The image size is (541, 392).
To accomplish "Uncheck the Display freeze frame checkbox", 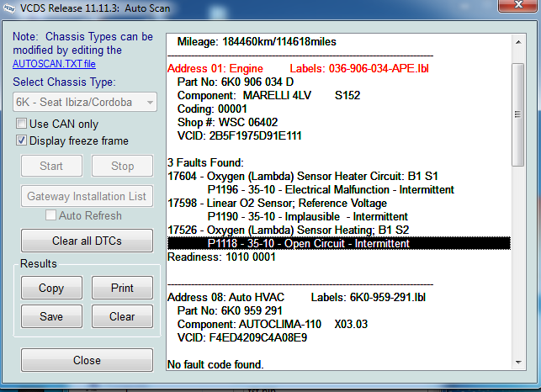I will 21,140.
